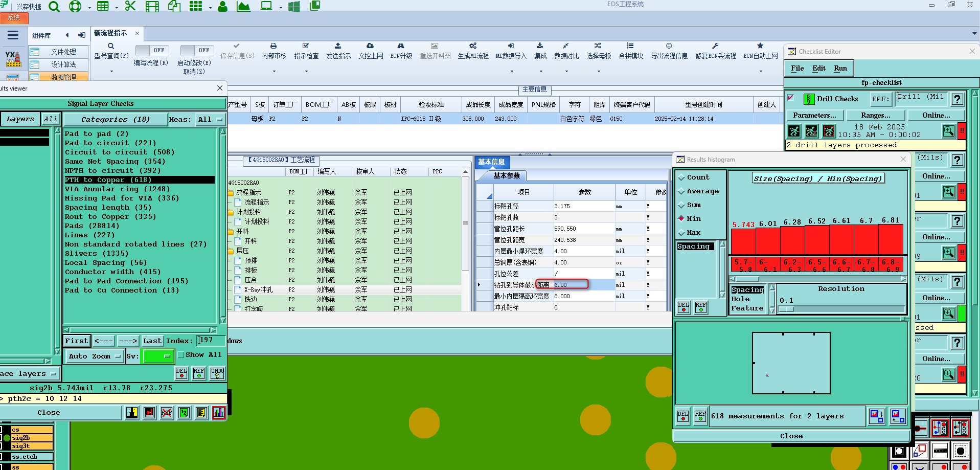Viewport: 980px width, 470px height.
Task: Open the Auto Zoom dropdown
Action: click(95, 356)
